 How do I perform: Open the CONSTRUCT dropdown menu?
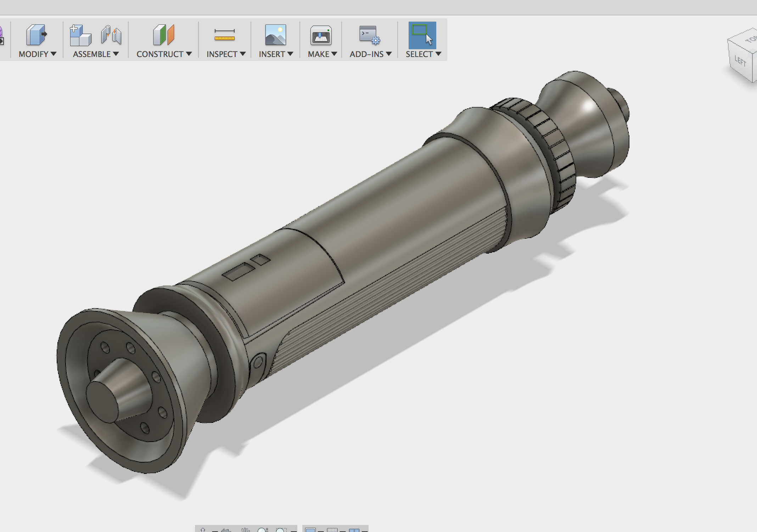coord(164,54)
